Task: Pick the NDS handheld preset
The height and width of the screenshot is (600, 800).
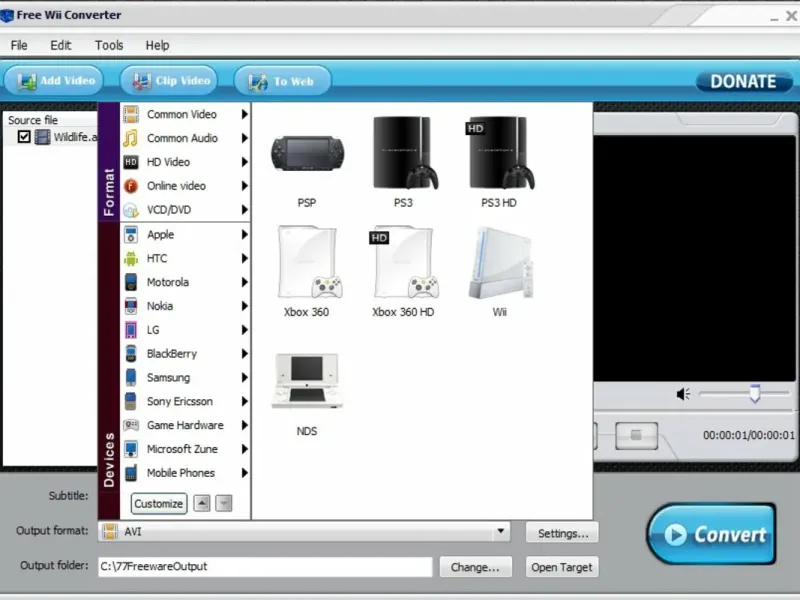Action: [x=307, y=394]
